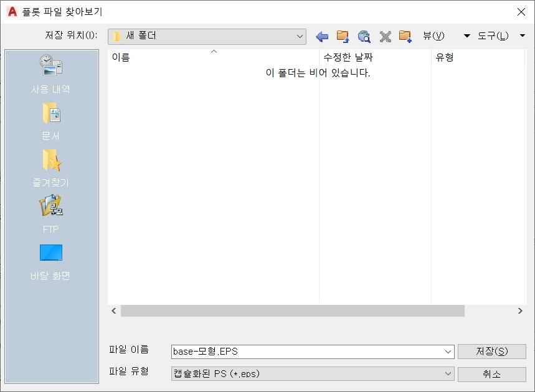This screenshot has width=535, height=392.
Task: Go up one folder level icon
Action: (343, 36)
